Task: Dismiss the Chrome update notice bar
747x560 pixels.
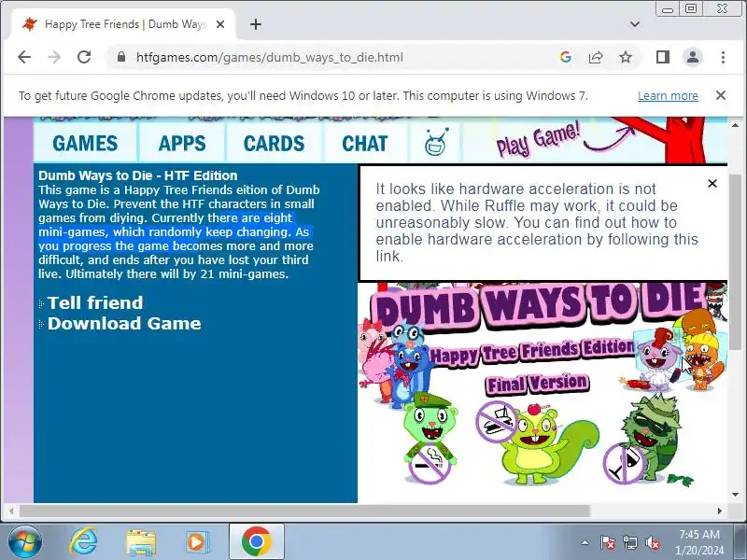Action: [721, 95]
